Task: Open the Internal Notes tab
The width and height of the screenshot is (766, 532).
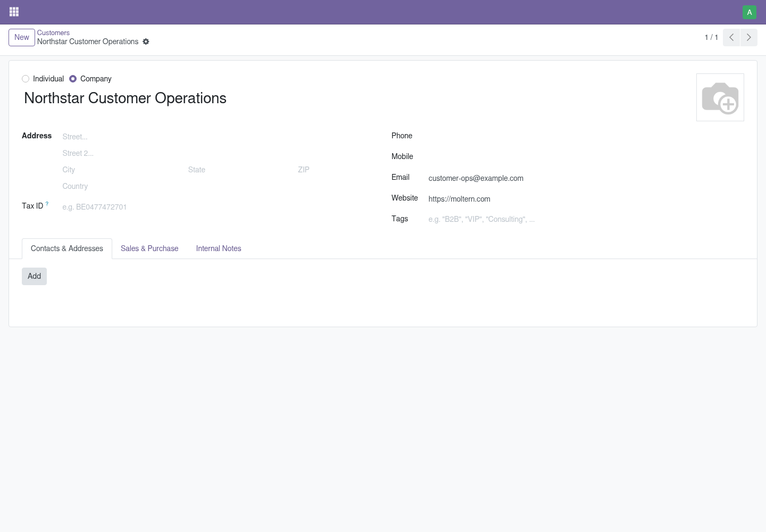Action: (x=219, y=248)
